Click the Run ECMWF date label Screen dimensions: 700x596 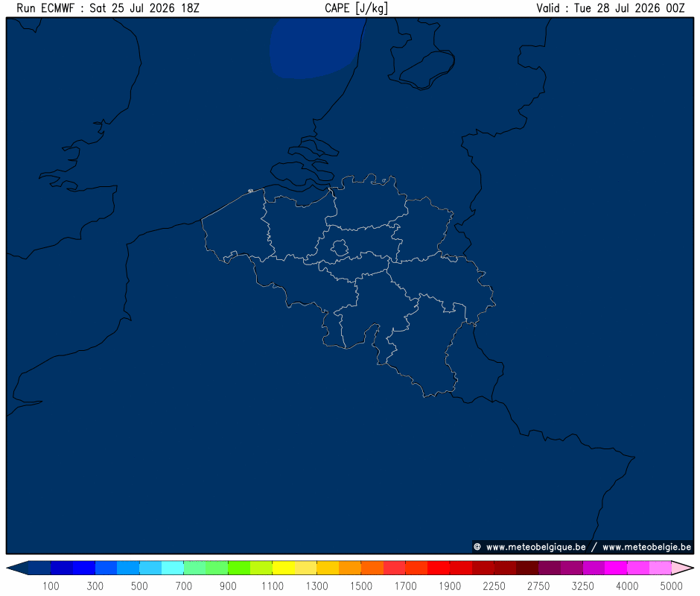click(108, 8)
